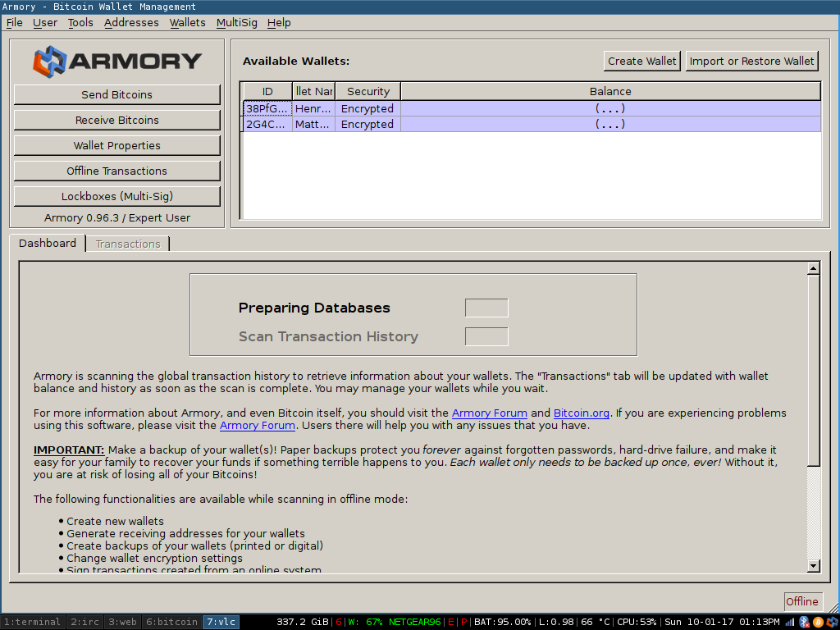This screenshot has width=840, height=630.
Task: Click the '337.2 GiB' disk space readout
Action: [303, 622]
